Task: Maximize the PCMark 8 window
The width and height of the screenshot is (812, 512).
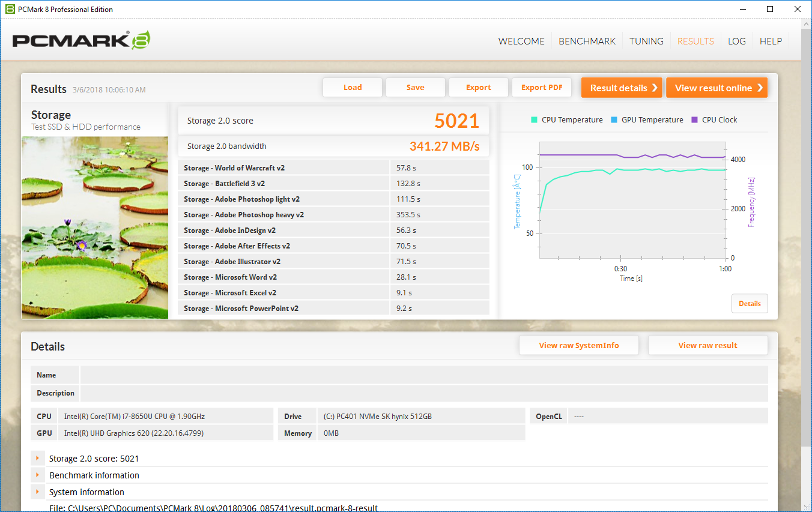Action: click(770, 9)
